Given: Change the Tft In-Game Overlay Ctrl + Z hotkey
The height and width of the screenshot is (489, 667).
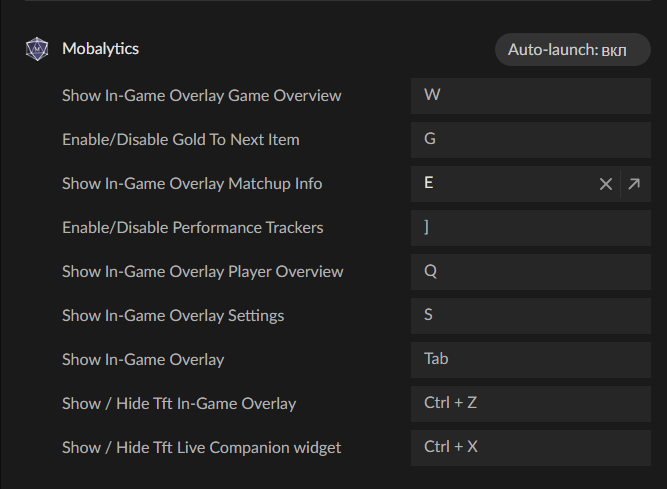Looking at the screenshot, I should tap(530, 404).
